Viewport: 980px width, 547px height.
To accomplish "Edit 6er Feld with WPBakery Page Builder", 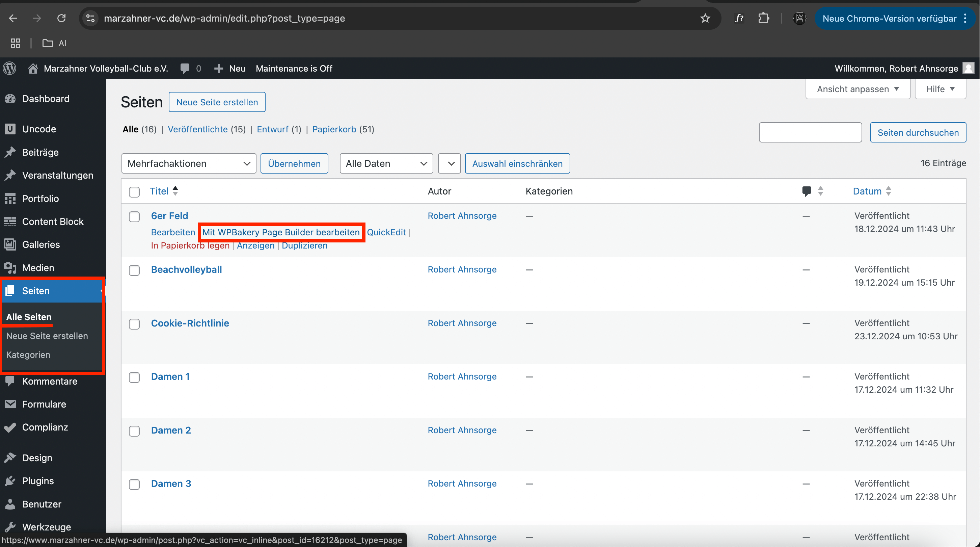I will [x=281, y=232].
